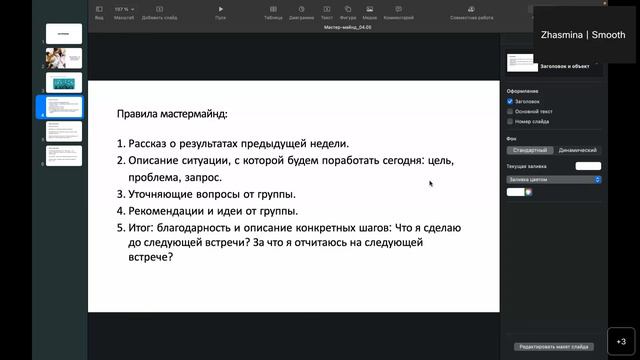Image resolution: width=640 pixels, height=360 pixels.
Task: Click the Итог: благодарность list item text
Action: [x=295, y=242]
